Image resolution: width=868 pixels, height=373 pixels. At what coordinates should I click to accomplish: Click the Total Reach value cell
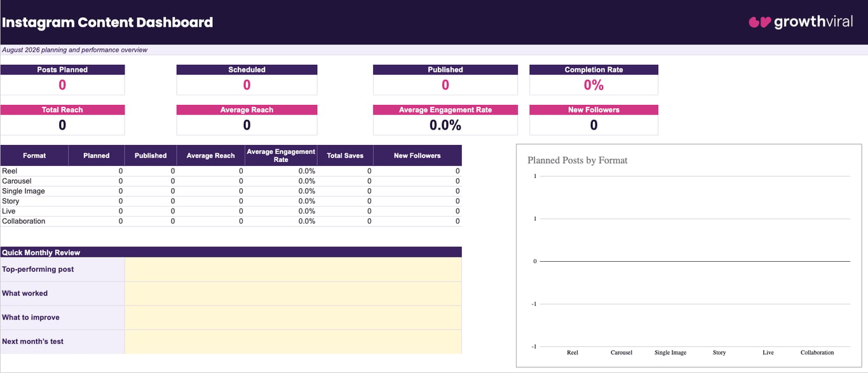point(62,125)
